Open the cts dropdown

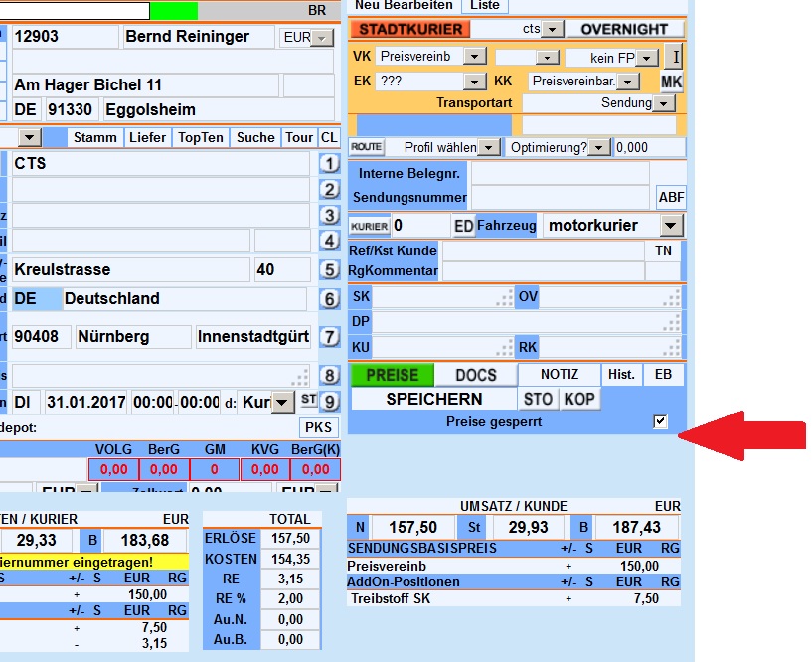(552, 29)
